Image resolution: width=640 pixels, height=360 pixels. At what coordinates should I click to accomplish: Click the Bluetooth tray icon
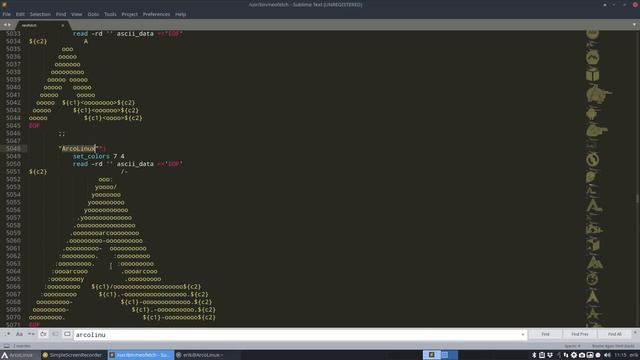coord(534,355)
